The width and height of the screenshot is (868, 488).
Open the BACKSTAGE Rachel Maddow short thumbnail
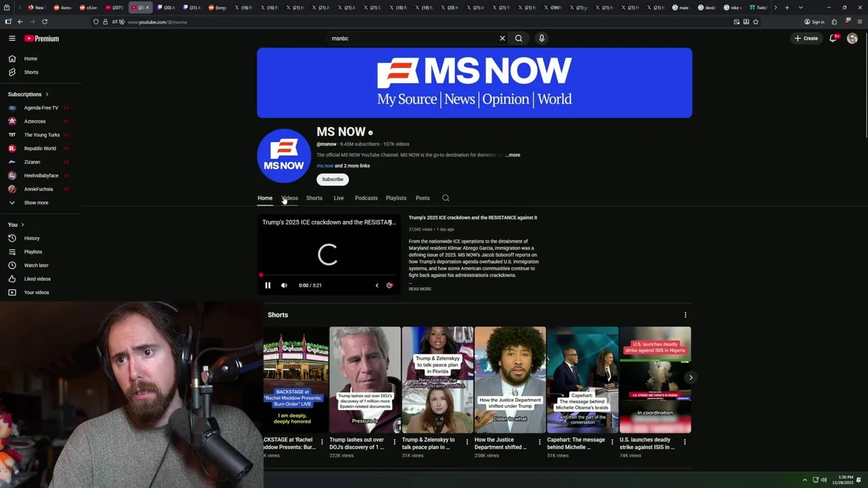pos(296,380)
